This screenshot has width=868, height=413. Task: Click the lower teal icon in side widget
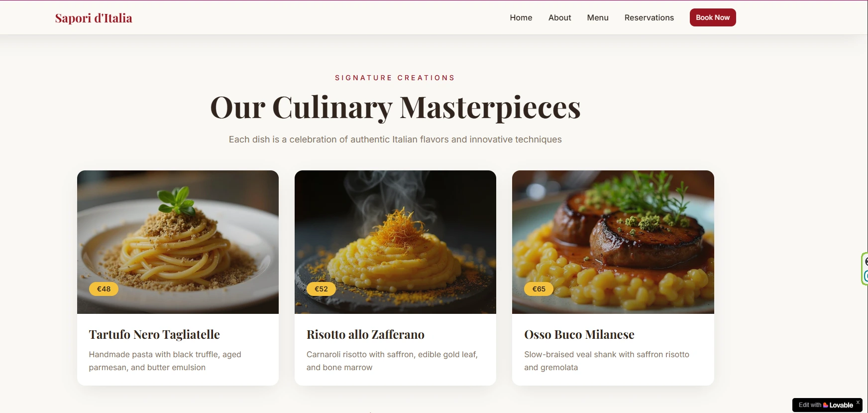866,276
